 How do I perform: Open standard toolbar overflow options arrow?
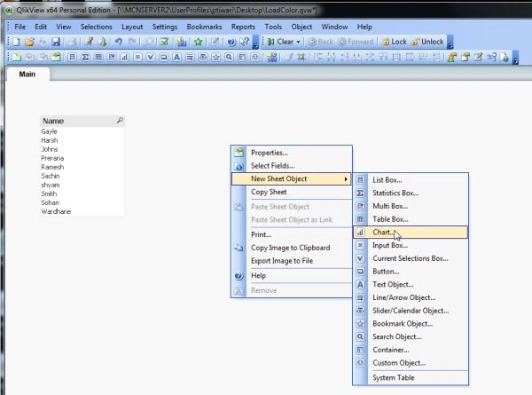pyautogui.click(x=255, y=42)
